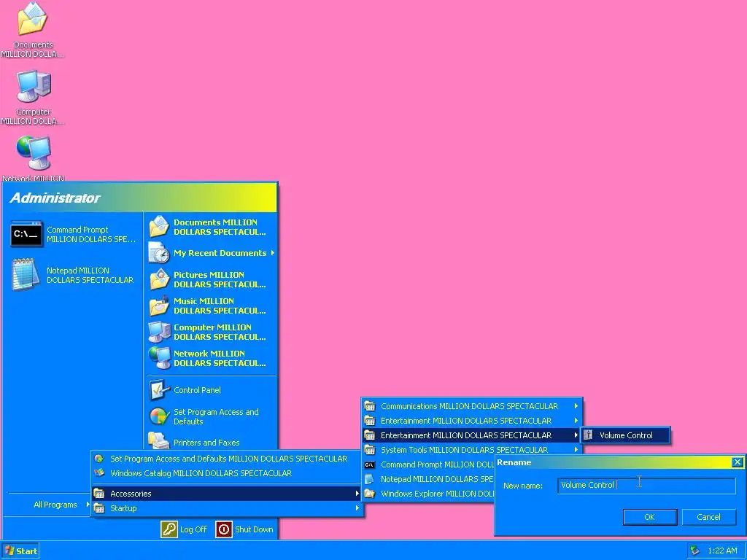The width and height of the screenshot is (747, 560).
Task: Click Accessories folder icon in programs list
Action: pyautogui.click(x=99, y=494)
